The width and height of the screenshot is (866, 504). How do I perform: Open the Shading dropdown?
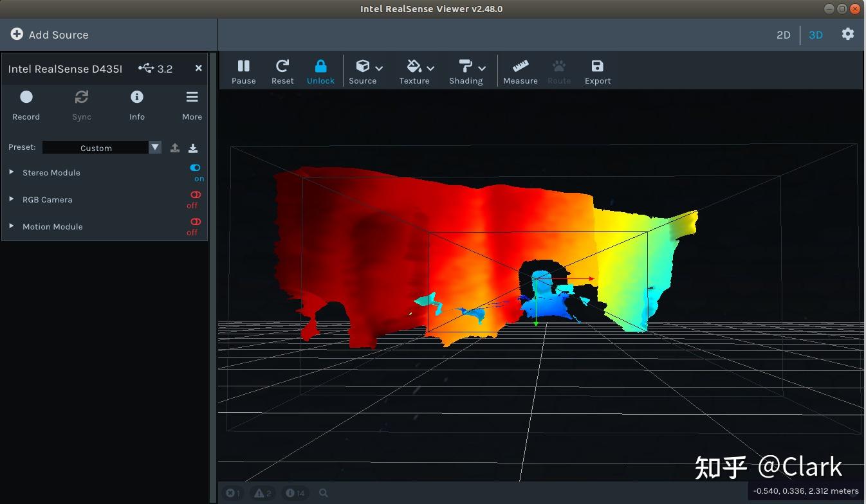click(x=468, y=71)
